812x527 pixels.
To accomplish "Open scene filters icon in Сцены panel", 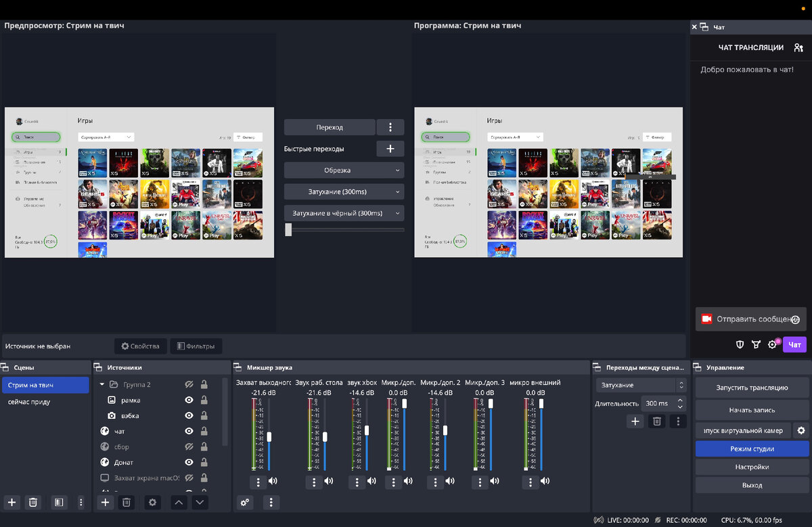I will tap(60, 502).
